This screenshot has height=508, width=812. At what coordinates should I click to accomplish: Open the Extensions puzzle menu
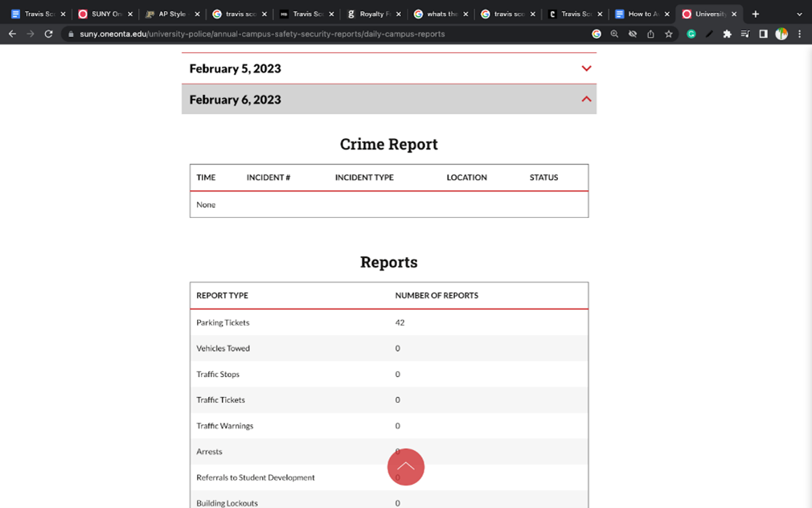727,35
